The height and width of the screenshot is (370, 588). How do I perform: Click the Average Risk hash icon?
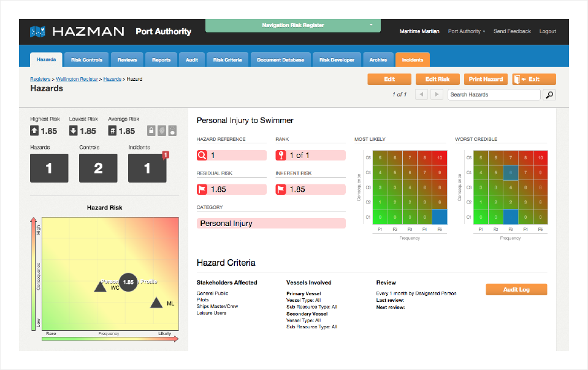113,130
